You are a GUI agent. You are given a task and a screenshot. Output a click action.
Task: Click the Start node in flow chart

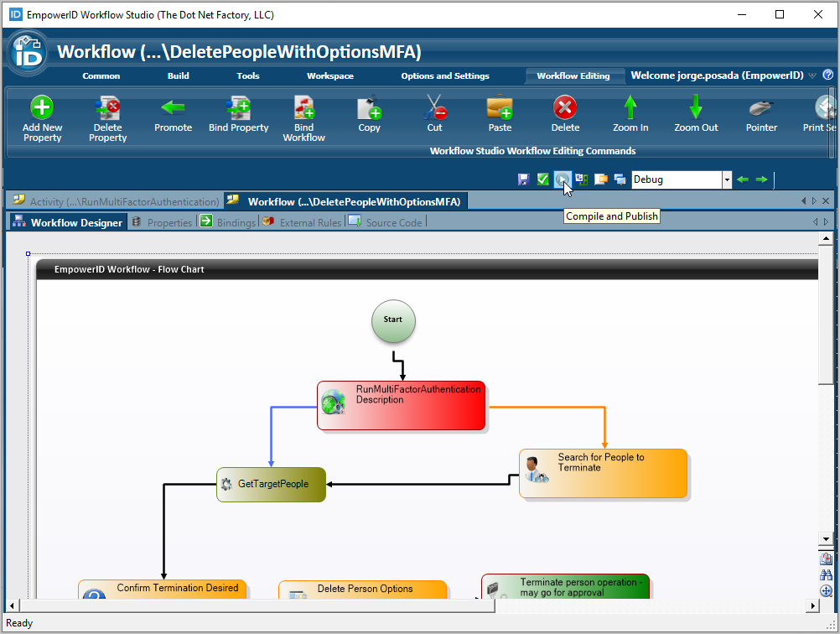(393, 320)
